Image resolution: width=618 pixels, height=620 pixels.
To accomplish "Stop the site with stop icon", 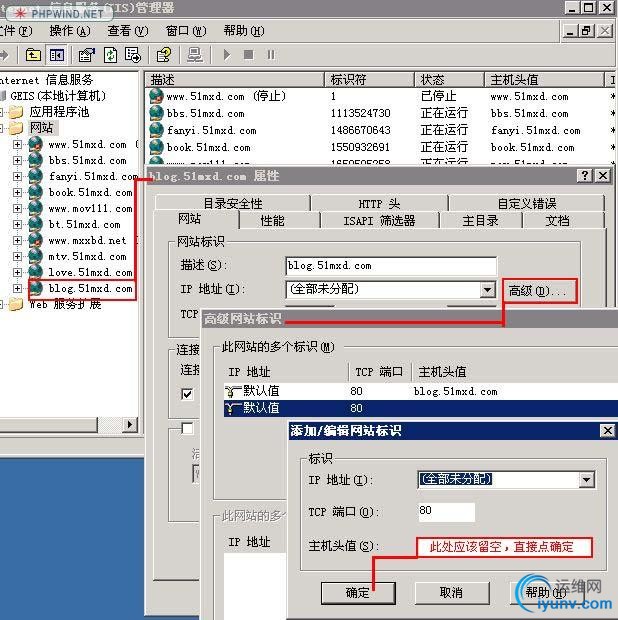I will pos(248,55).
